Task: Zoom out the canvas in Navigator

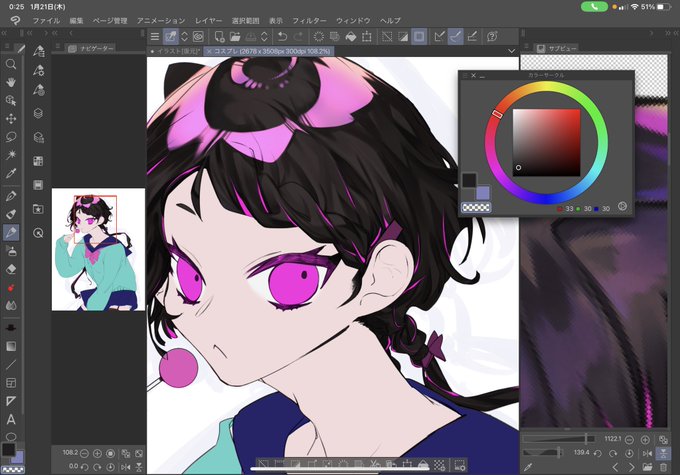Action: tap(85, 454)
